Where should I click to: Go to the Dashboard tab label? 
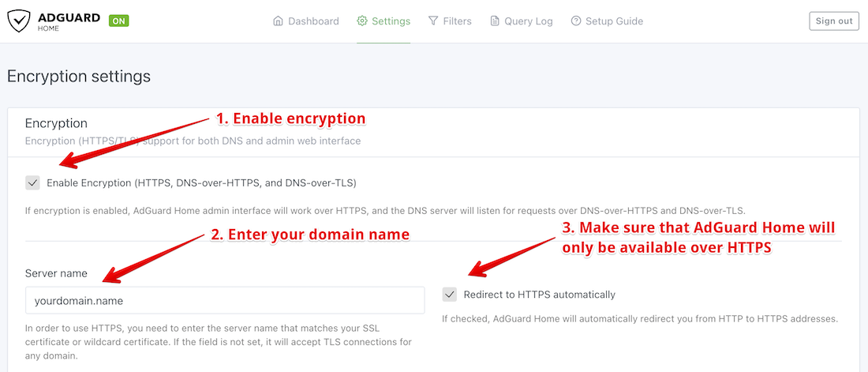click(313, 21)
